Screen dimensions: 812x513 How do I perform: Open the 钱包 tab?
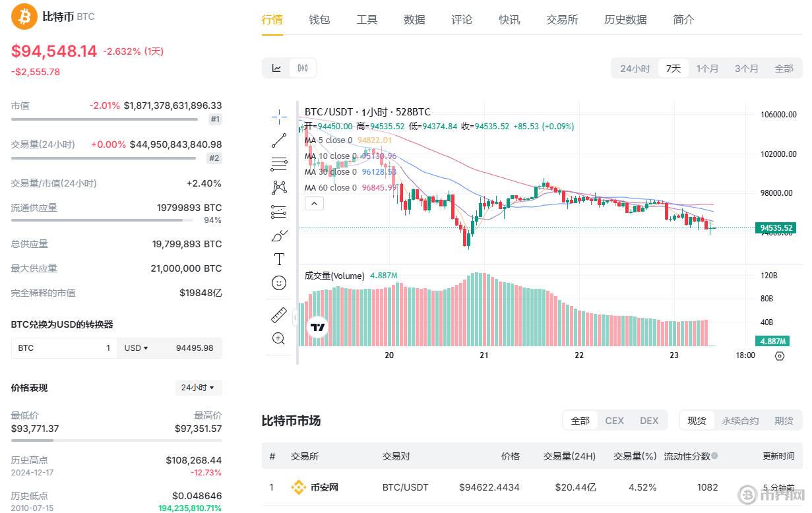(319, 20)
